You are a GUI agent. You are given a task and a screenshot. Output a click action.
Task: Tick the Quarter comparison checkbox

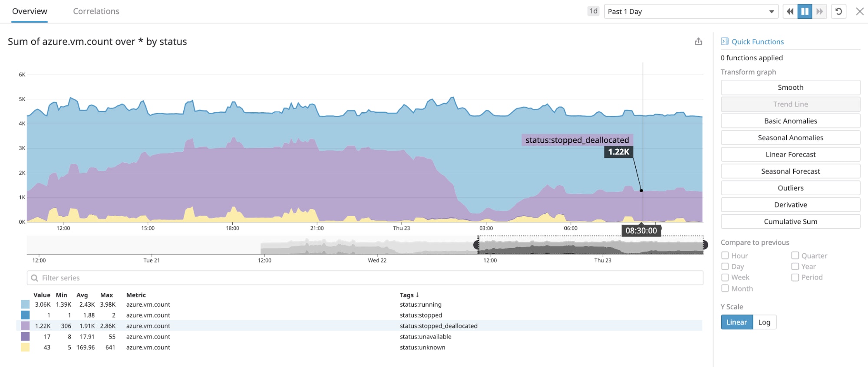click(795, 256)
